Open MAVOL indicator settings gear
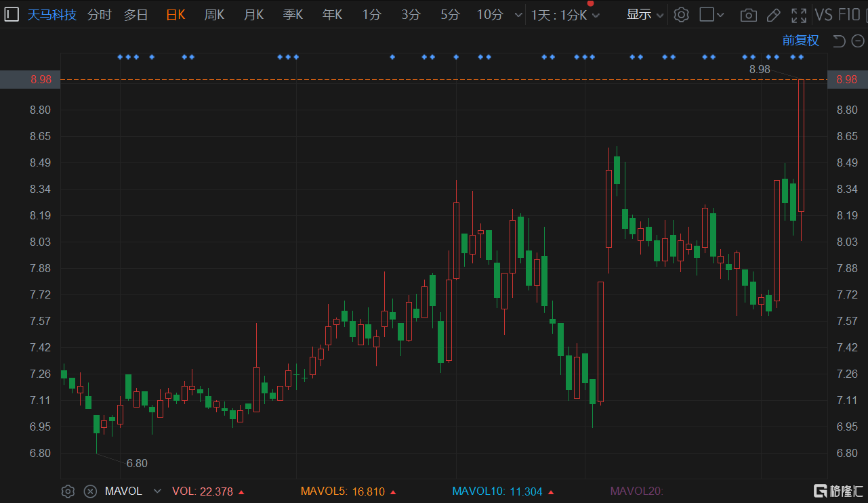The width and height of the screenshot is (868, 503). click(68, 491)
